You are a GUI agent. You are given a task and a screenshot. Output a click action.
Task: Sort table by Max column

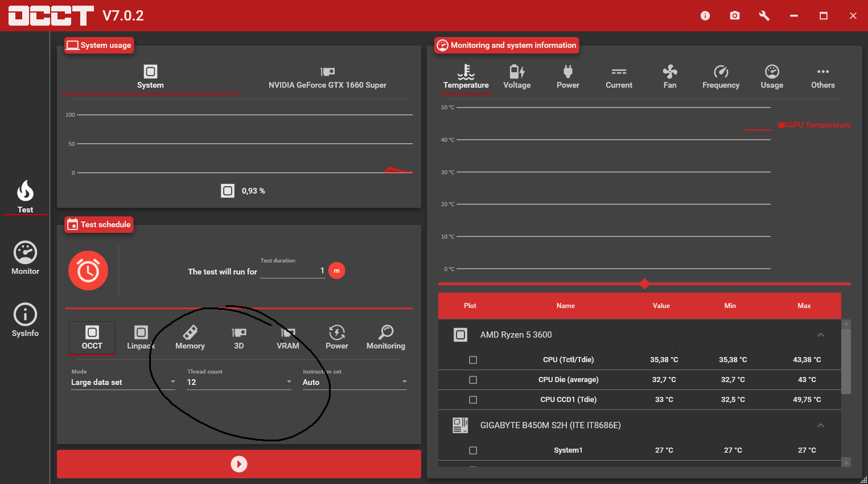804,306
